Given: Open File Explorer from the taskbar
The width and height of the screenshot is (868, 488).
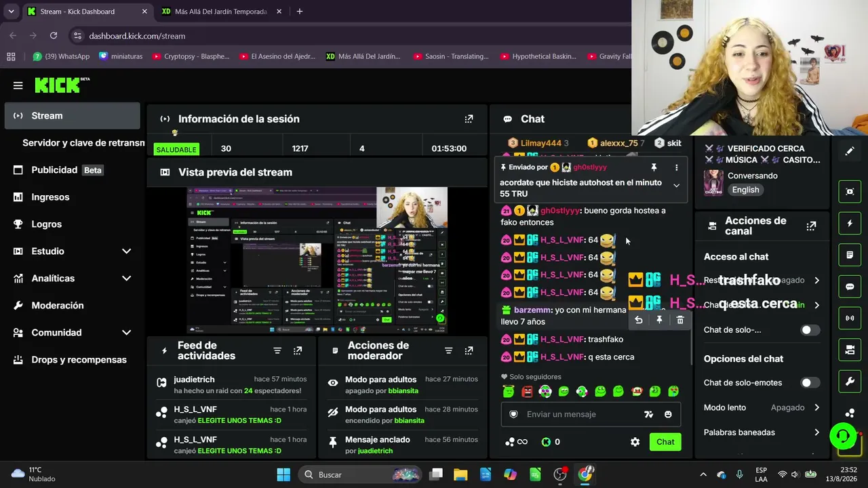Looking at the screenshot, I should tap(460, 474).
